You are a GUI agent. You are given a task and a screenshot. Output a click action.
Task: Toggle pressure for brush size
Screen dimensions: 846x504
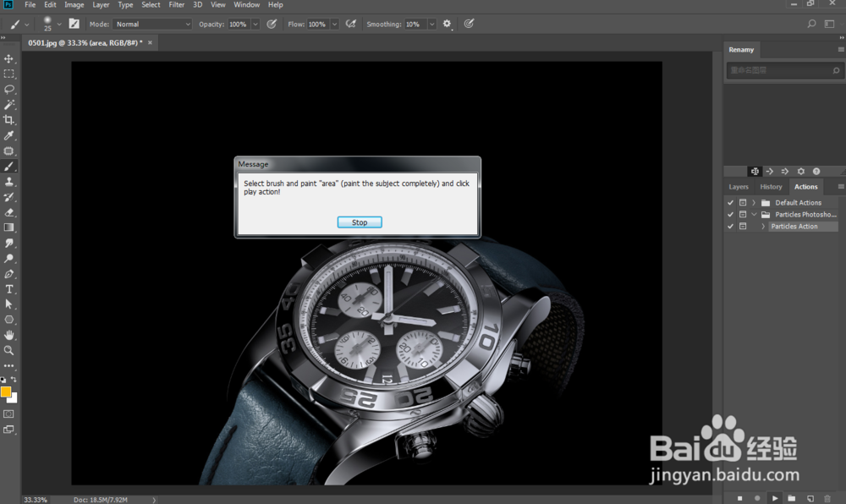pyautogui.click(x=469, y=24)
